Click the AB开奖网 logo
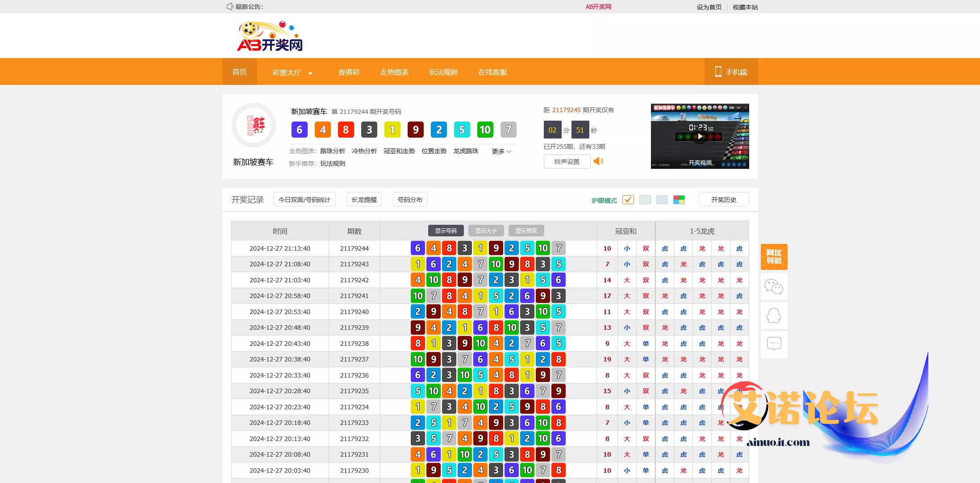 pyautogui.click(x=270, y=36)
